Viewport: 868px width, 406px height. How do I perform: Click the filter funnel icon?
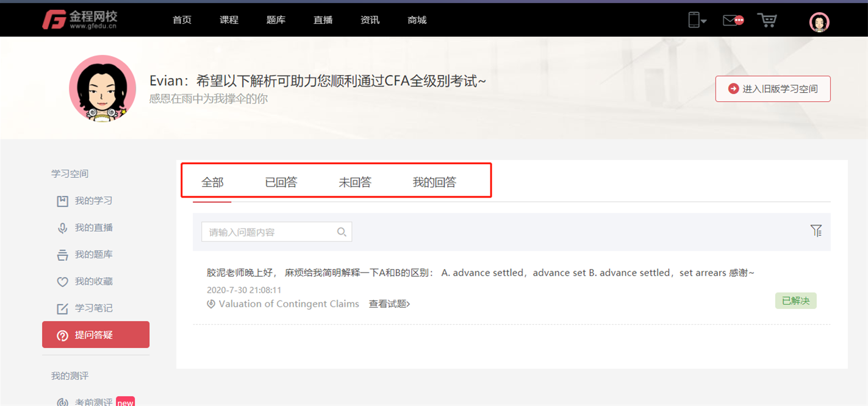click(x=816, y=230)
